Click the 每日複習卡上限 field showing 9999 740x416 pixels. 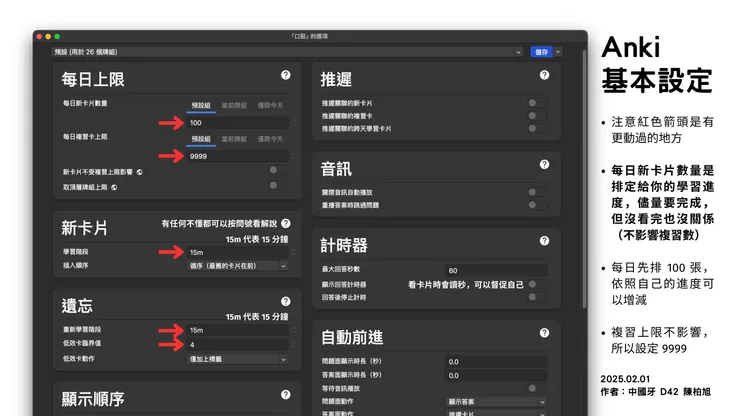click(237, 156)
